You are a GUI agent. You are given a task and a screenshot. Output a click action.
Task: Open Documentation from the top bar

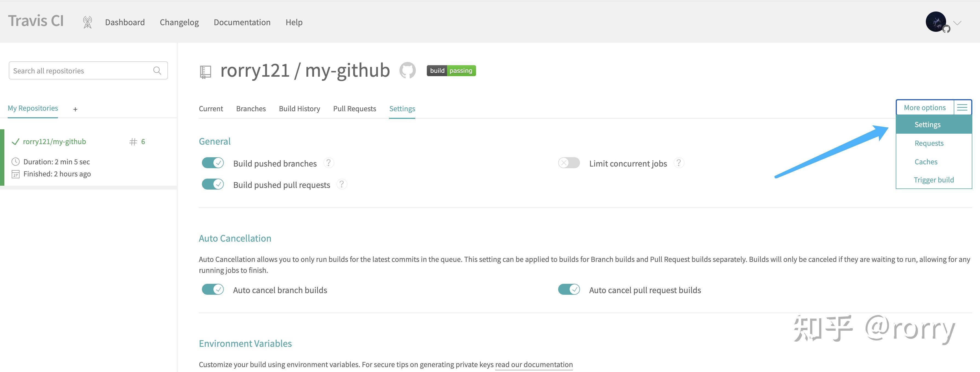pos(242,22)
